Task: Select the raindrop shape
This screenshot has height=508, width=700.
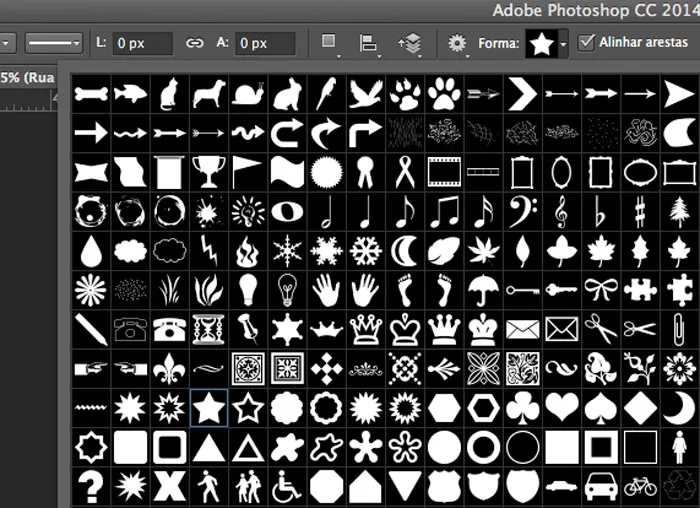Action: (91, 250)
